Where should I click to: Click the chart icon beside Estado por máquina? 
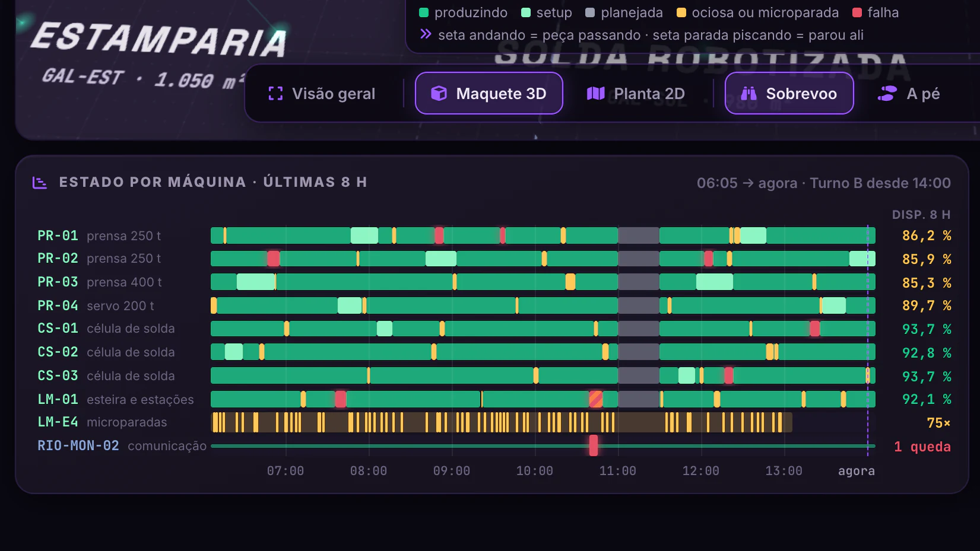[40, 183]
